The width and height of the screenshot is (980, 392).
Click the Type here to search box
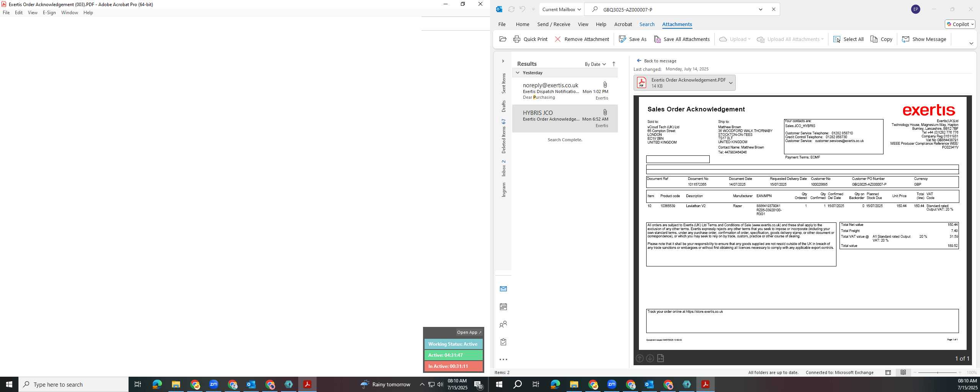73,384
